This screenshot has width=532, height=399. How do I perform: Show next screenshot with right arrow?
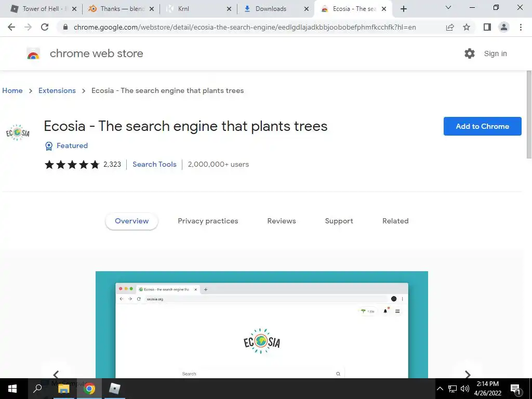[468, 374]
